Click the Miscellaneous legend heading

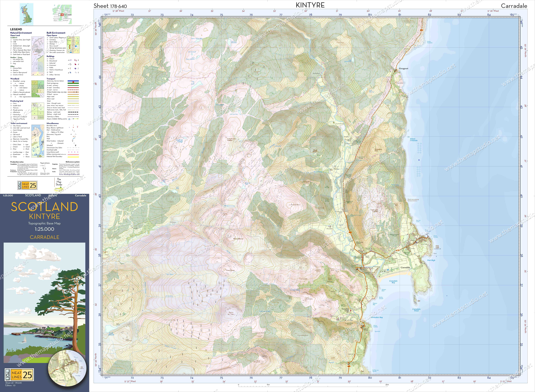click(x=53, y=123)
